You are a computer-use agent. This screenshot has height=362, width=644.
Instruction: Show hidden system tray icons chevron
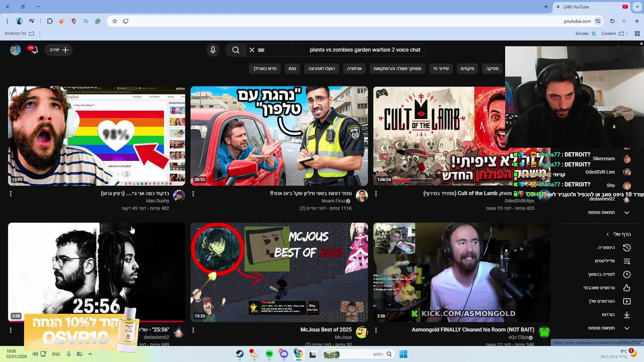coord(90,354)
